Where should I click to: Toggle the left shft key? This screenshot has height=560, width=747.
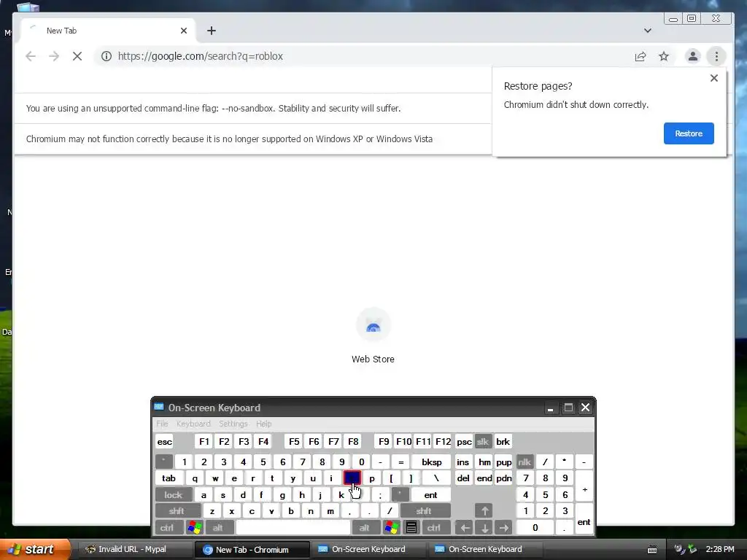coord(177,511)
